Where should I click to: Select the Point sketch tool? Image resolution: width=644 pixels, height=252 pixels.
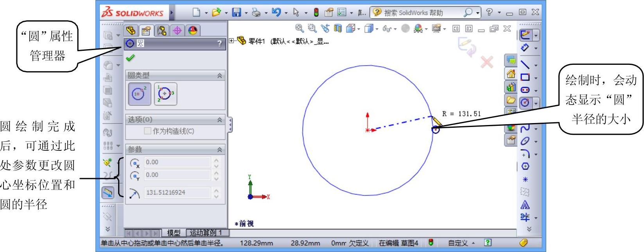(x=525, y=179)
